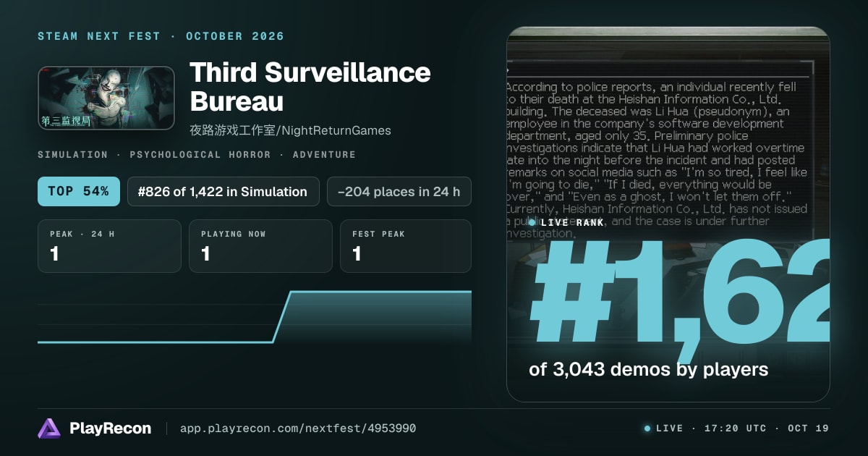The image size is (868, 456).
Task: Click the 'of 3,043 demos by players' text
Action: 648,369
